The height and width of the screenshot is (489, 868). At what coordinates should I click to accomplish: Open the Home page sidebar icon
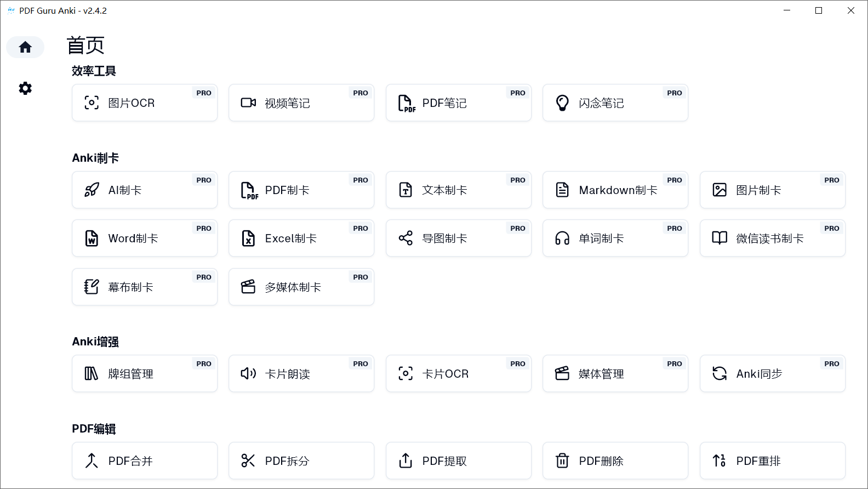tap(25, 47)
